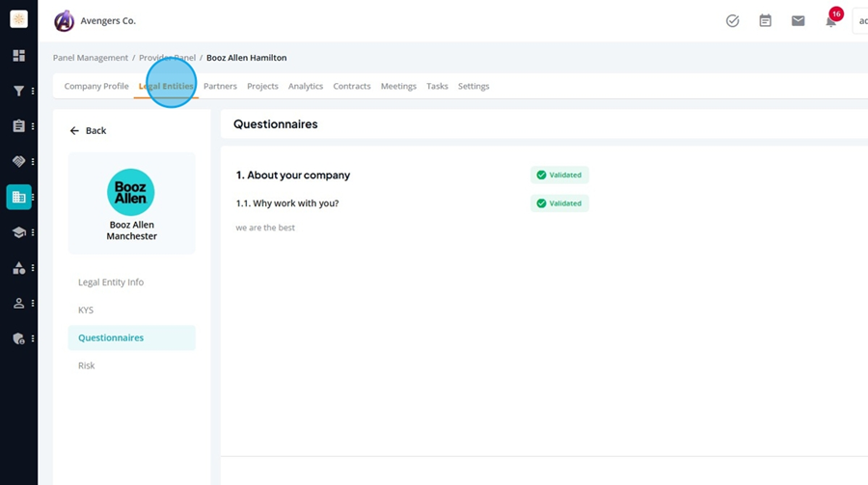868x485 pixels.
Task: Open the person icon in sidebar
Action: pyautogui.click(x=19, y=304)
